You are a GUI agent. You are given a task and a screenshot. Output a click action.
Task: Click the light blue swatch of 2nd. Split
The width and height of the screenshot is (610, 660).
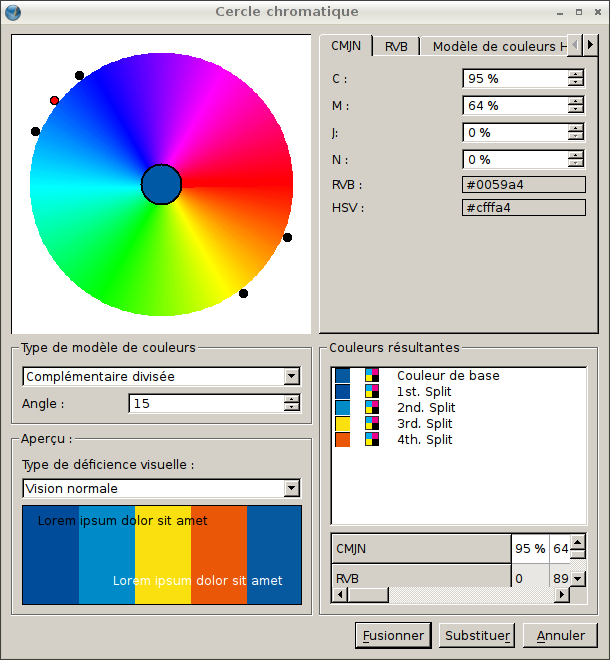click(x=343, y=407)
